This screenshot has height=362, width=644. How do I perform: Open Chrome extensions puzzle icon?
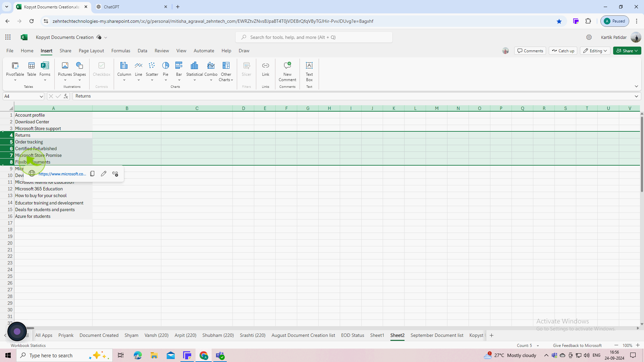[x=588, y=21]
